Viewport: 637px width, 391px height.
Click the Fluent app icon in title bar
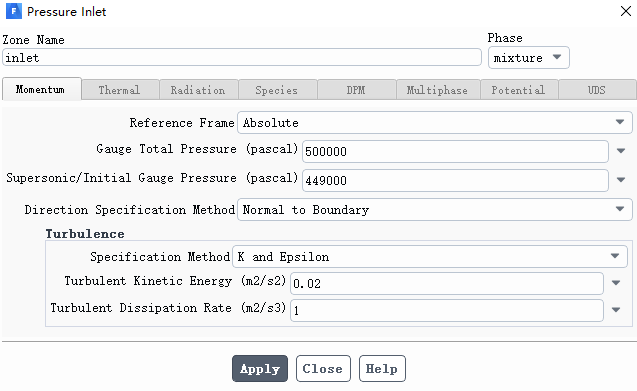[x=14, y=11]
